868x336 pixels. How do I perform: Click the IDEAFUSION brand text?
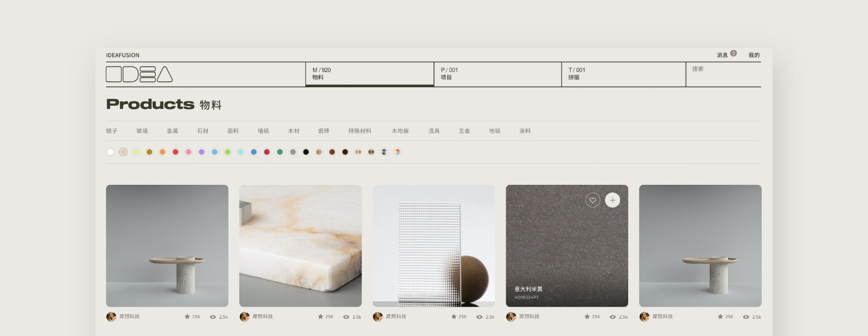pyautogui.click(x=123, y=55)
